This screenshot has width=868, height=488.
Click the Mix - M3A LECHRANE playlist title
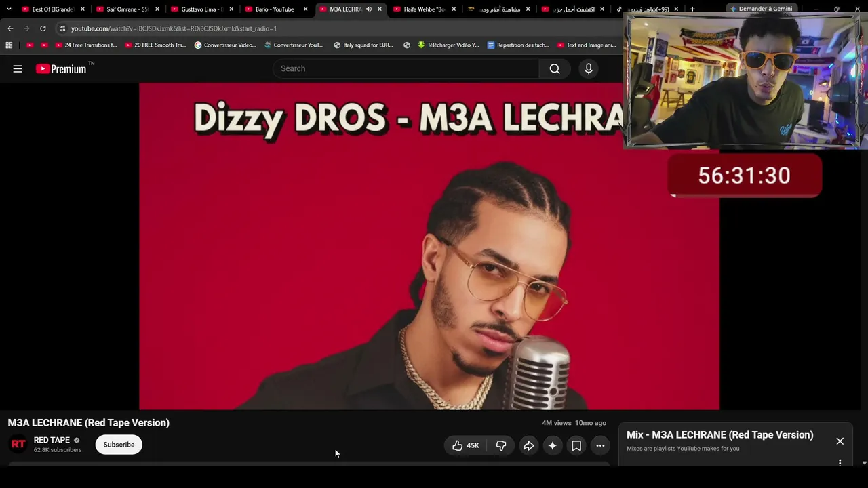tap(720, 435)
